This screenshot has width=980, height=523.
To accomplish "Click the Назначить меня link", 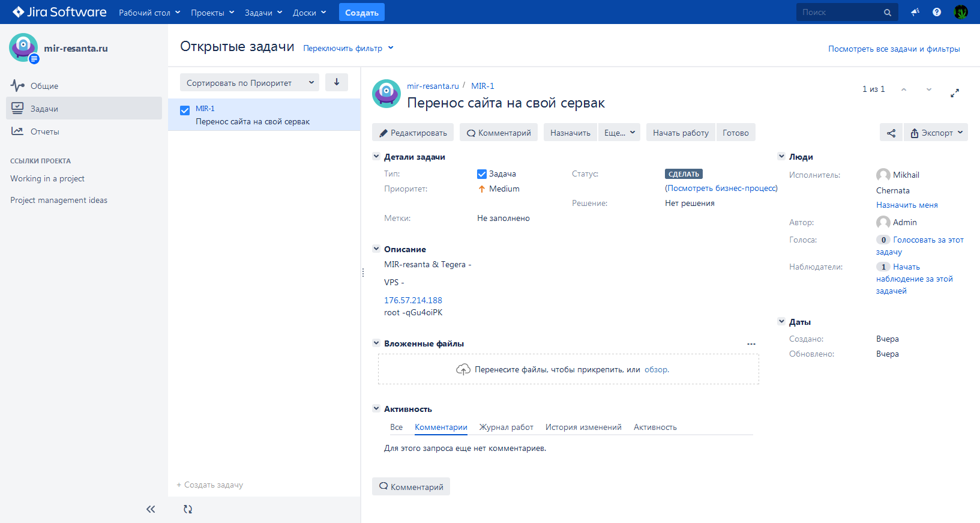I will 906,205.
